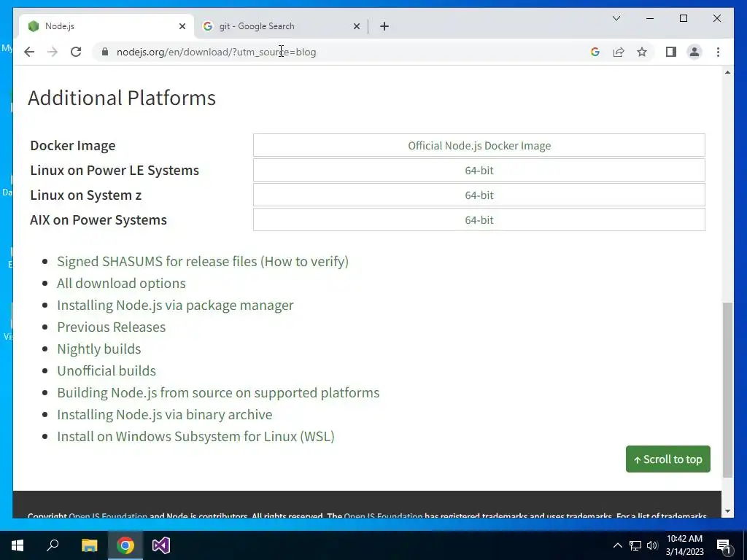Open Windows taskbar search
This screenshot has height=560, width=747.
point(53,545)
